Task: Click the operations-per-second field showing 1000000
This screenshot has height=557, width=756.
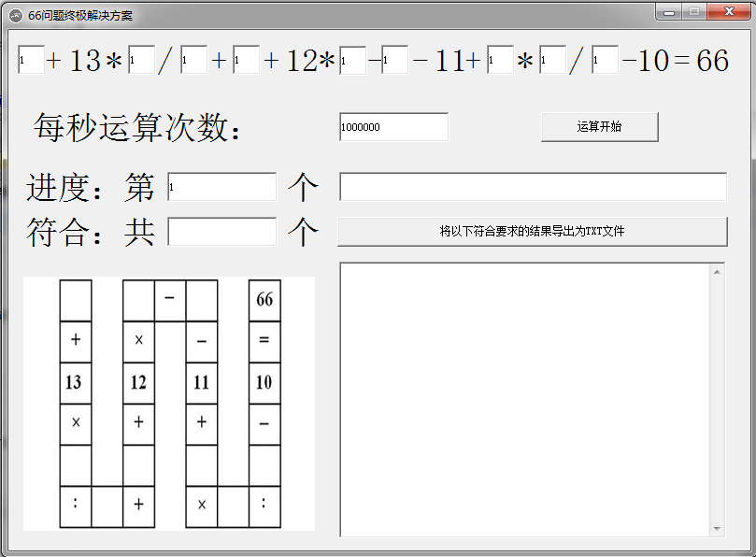Action: click(x=393, y=126)
